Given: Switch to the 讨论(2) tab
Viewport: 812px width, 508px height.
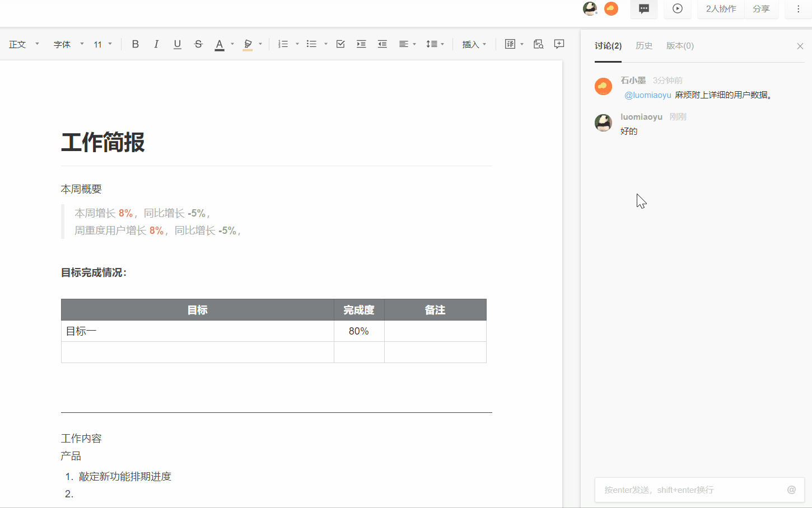Looking at the screenshot, I should (x=608, y=46).
